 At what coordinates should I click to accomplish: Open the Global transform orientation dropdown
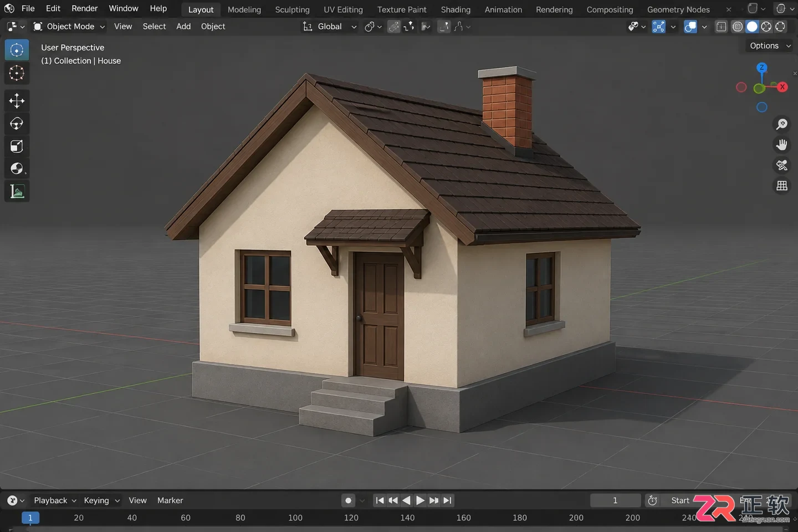(330, 27)
